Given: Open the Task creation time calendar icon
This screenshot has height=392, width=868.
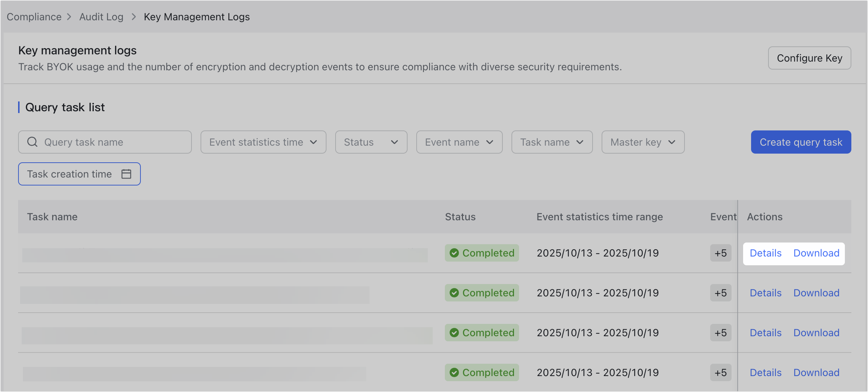Looking at the screenshot, I should tap(126, 174).
